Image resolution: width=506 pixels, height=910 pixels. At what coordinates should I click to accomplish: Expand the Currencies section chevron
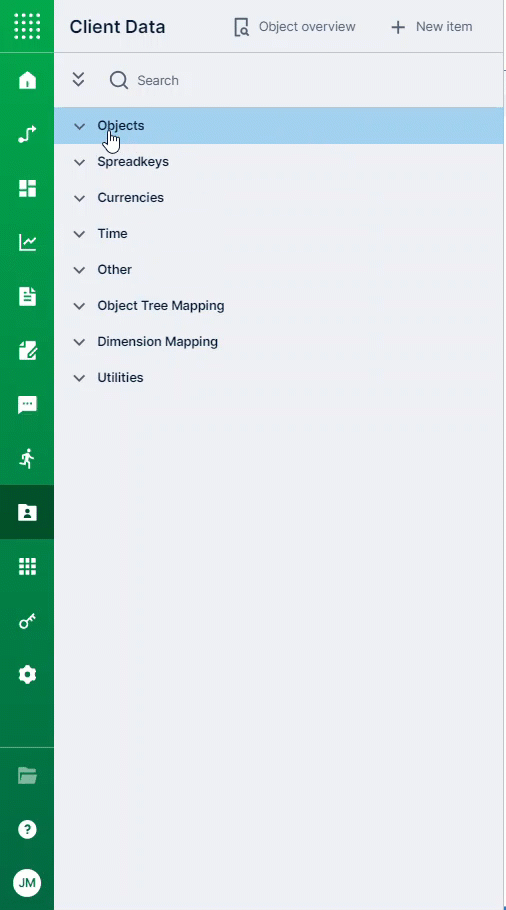click(79, 198)
